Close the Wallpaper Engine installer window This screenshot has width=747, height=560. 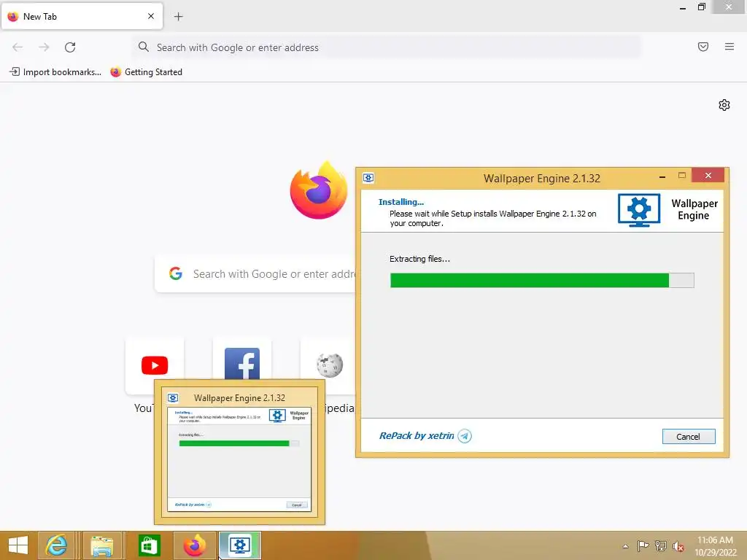708,175
